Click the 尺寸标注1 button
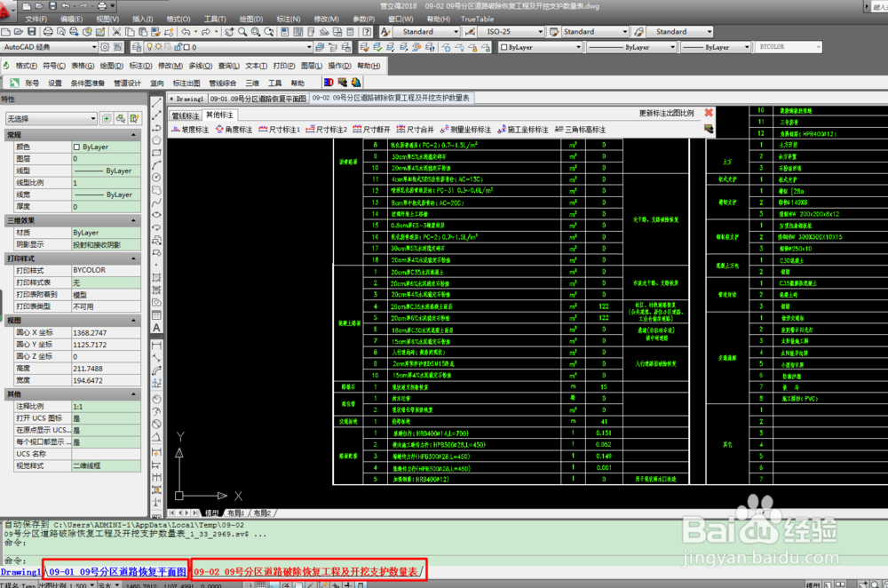Viewport: 888px width, 588px height. [x=279, y=130]
